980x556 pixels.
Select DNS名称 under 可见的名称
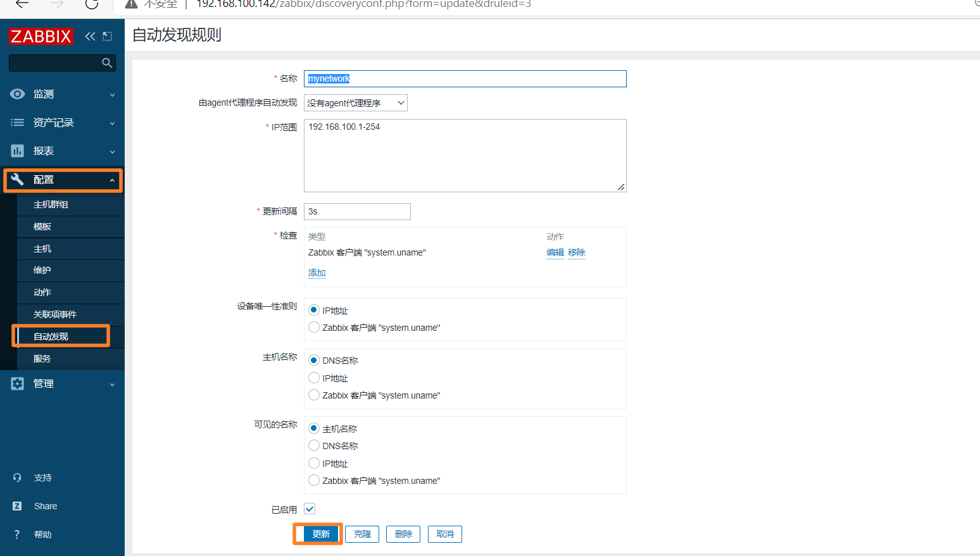coord(314,445)
